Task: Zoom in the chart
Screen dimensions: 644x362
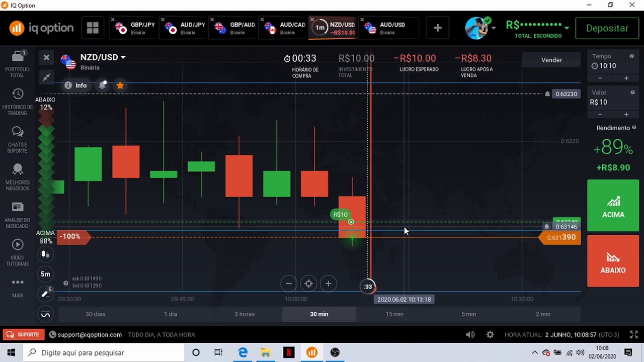Action: 328,284
